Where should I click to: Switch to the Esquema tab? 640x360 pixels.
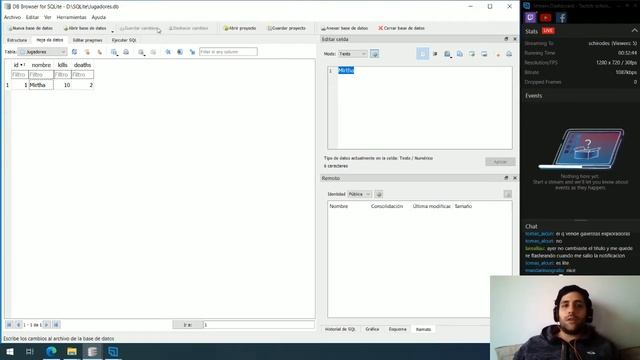(x=397, y=329)
